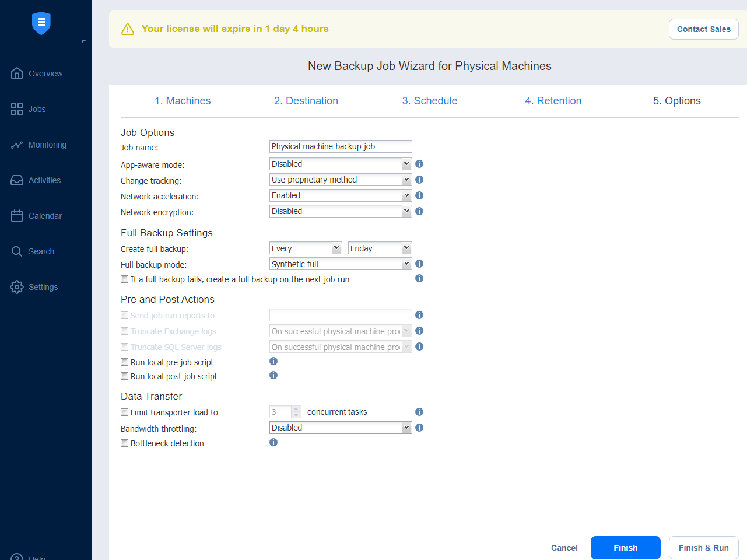747x560 pixels.
Task: Change the full backup day from Friday
Action: coord(380,248)
